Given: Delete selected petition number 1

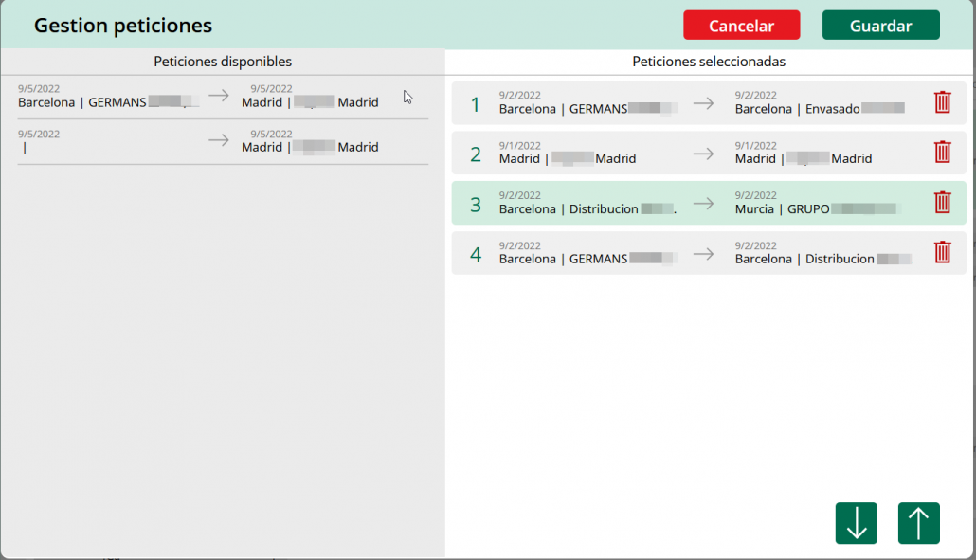Looking at the screenshot, I should tap(942, 102).
